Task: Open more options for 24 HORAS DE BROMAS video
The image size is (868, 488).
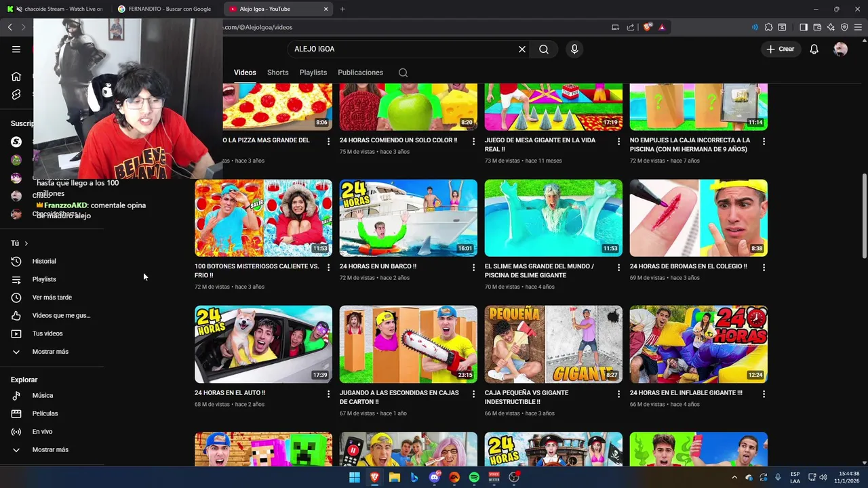Action: 764,268
